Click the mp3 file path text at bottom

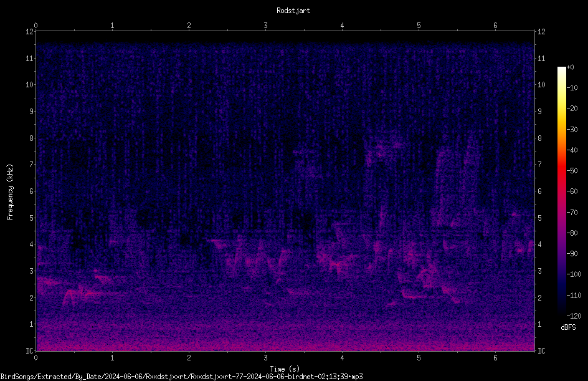[x=181, y=377]
